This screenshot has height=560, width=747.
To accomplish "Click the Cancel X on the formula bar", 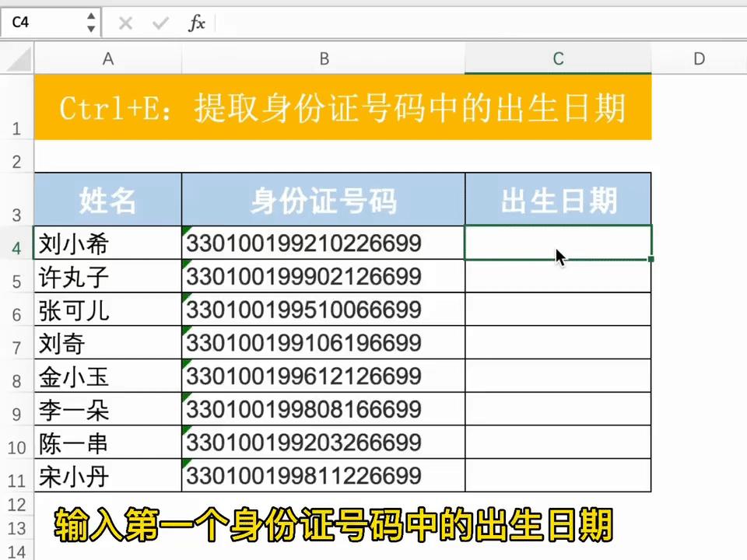I will [125, 23].
